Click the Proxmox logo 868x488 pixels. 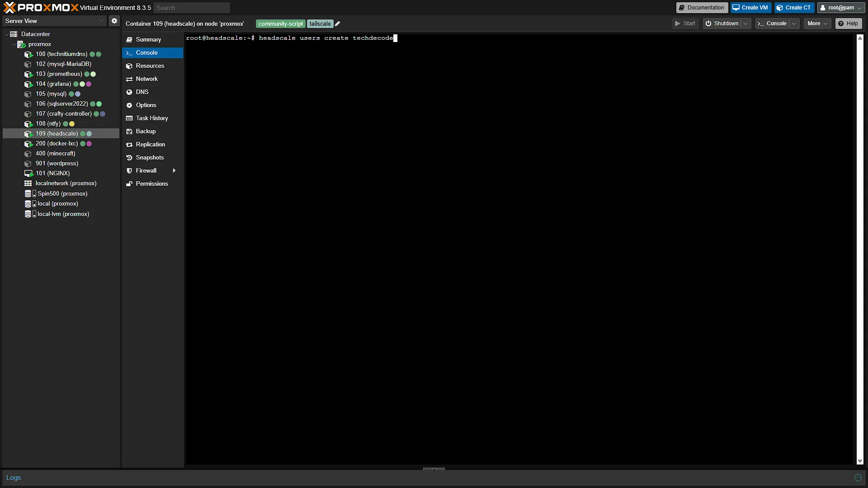[41, 8]
